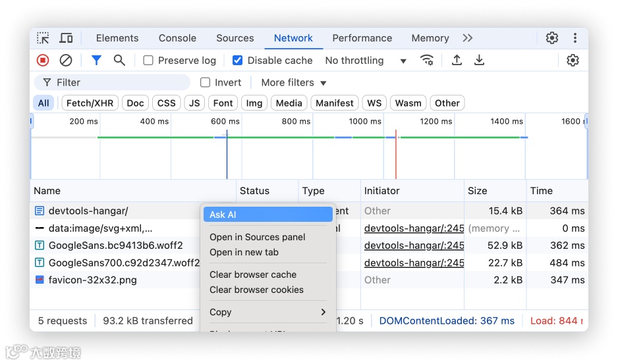618x364 pixels.
Task: Stop recording network log
Action: (43, 61)
